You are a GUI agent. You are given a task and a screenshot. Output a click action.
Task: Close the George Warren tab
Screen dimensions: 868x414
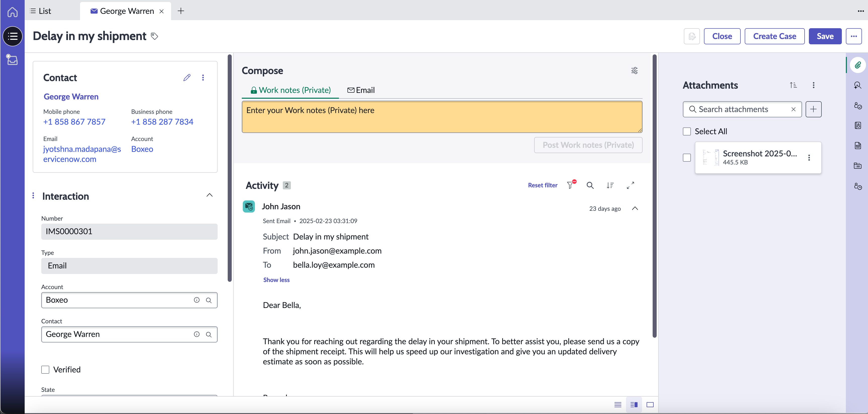pyautogui.click(x=162, y=11)
